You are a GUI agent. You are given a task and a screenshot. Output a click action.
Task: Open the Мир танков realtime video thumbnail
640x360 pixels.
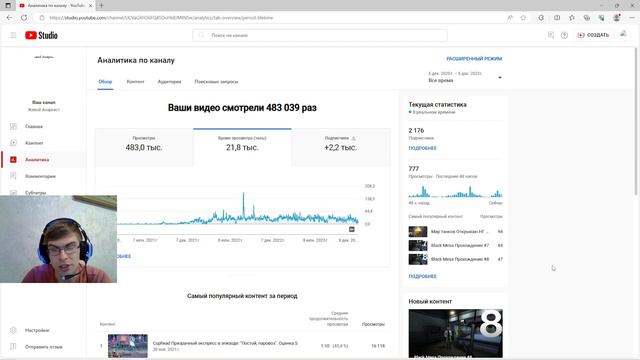point(418,231)
